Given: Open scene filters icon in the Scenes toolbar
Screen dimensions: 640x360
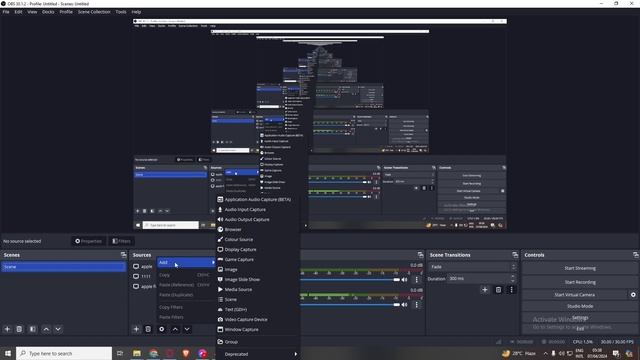Looking at the screenshot, I should pos(33,329).
